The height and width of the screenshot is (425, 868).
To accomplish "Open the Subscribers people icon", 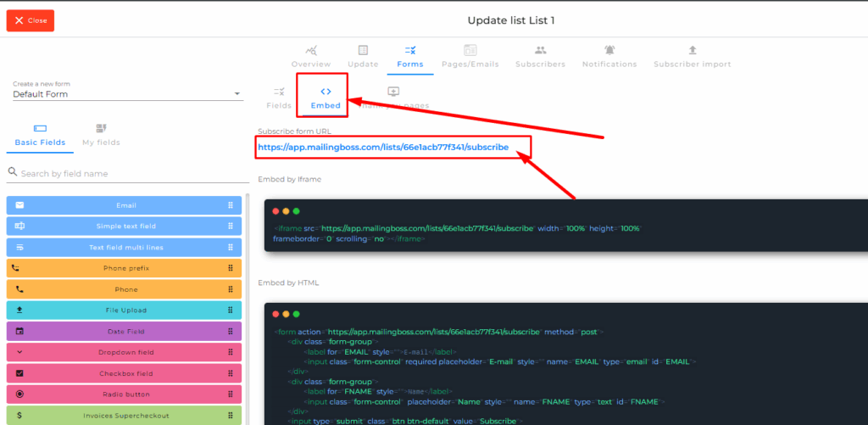I will [x=540, y=51].
